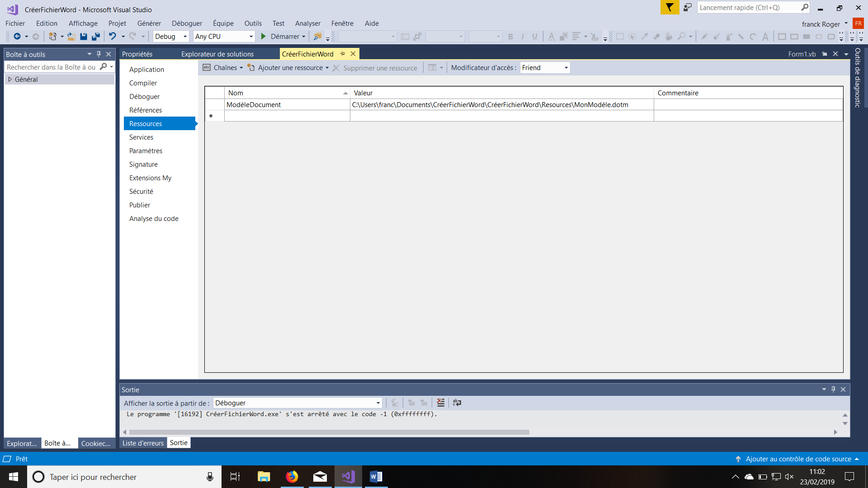Image resolution: width=868 pixels, height=488 pixels.
Task: Click the Compiler settings section
Action: tap(143, 83)
